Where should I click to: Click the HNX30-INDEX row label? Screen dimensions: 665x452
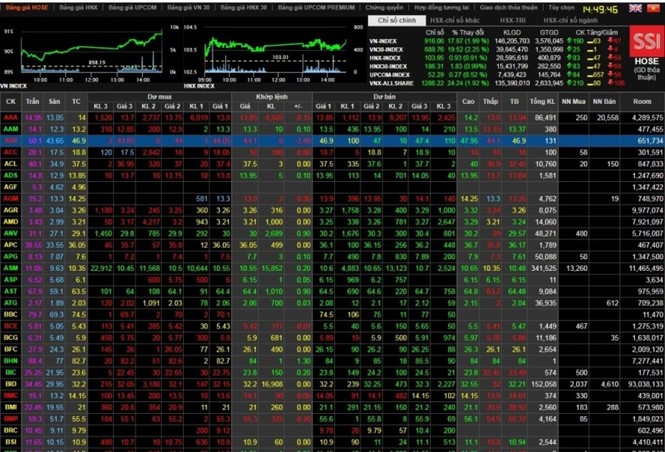[388, 67]
